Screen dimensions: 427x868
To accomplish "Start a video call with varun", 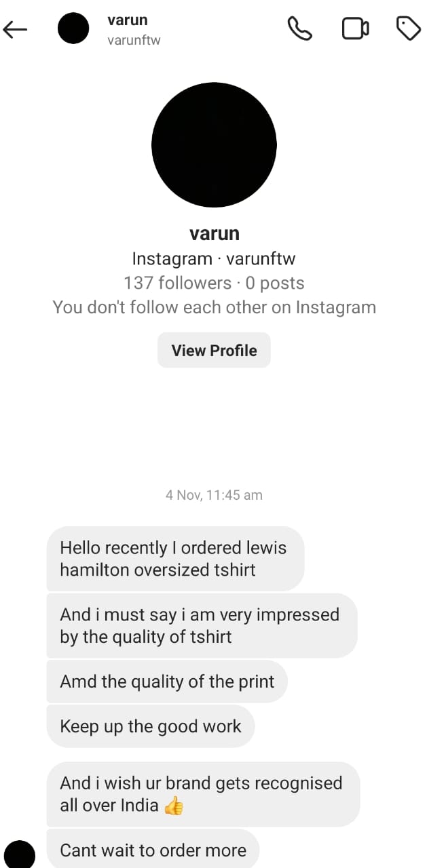I will [355, 28].
